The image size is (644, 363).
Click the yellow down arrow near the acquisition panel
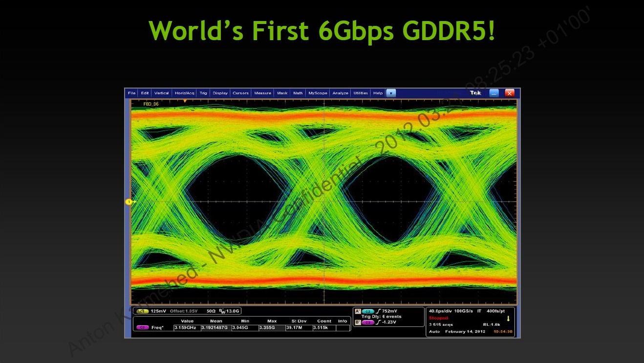pyautogui.click(x=508, y=318)
